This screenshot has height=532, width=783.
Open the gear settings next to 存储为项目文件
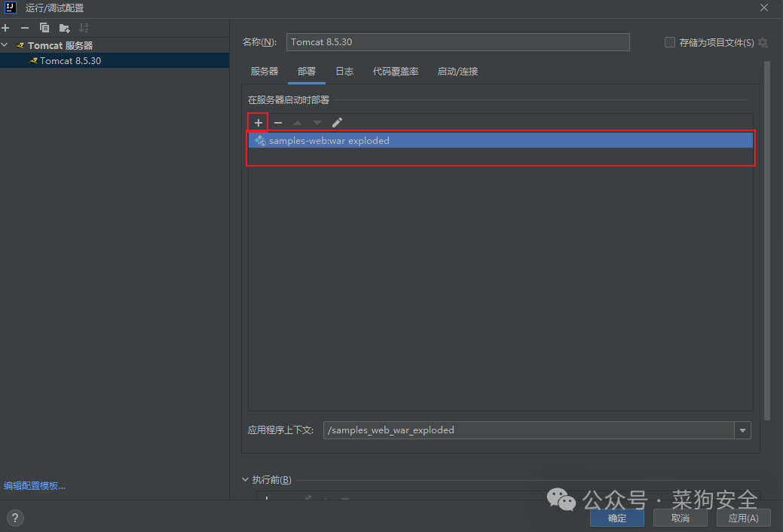coord(763,42)
